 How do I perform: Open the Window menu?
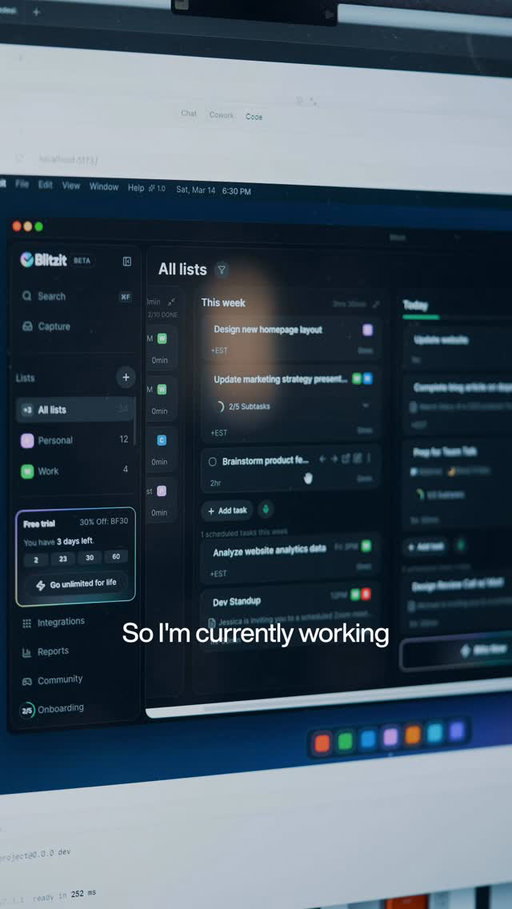click(104, 187)
